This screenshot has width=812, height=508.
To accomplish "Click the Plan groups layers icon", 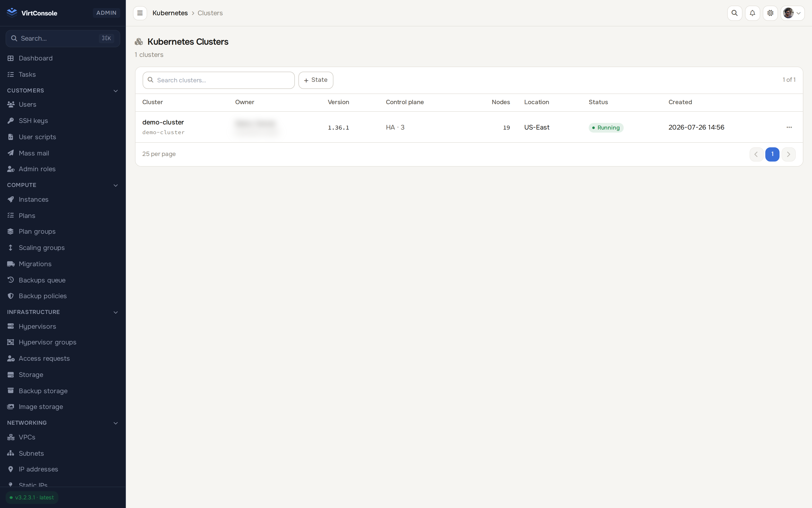I will click(x=11, y=231).
